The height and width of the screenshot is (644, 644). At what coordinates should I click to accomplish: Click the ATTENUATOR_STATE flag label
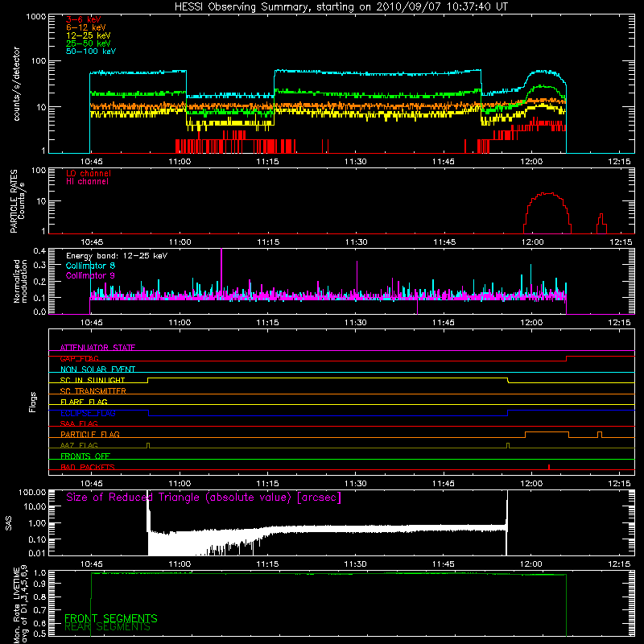tap(97, 348)
